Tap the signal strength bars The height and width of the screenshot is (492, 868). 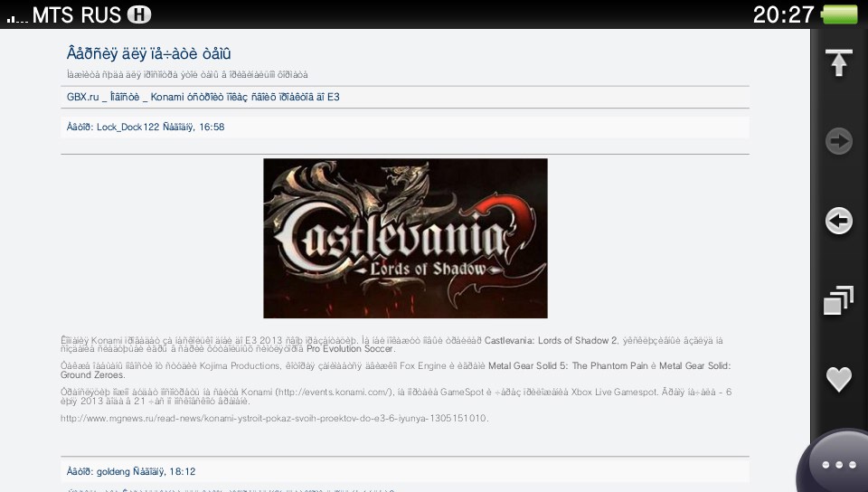[16, 18]
